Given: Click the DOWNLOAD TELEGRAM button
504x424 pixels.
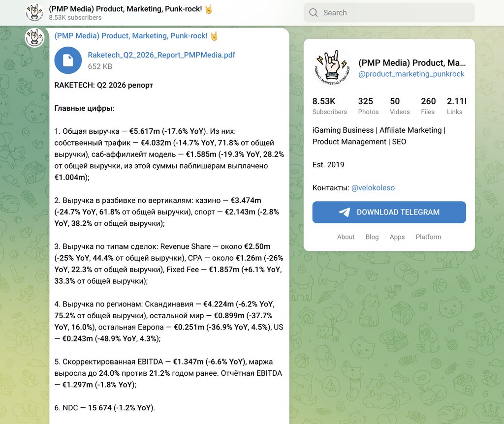Looking at the screenshot, I should coord(389,212).
